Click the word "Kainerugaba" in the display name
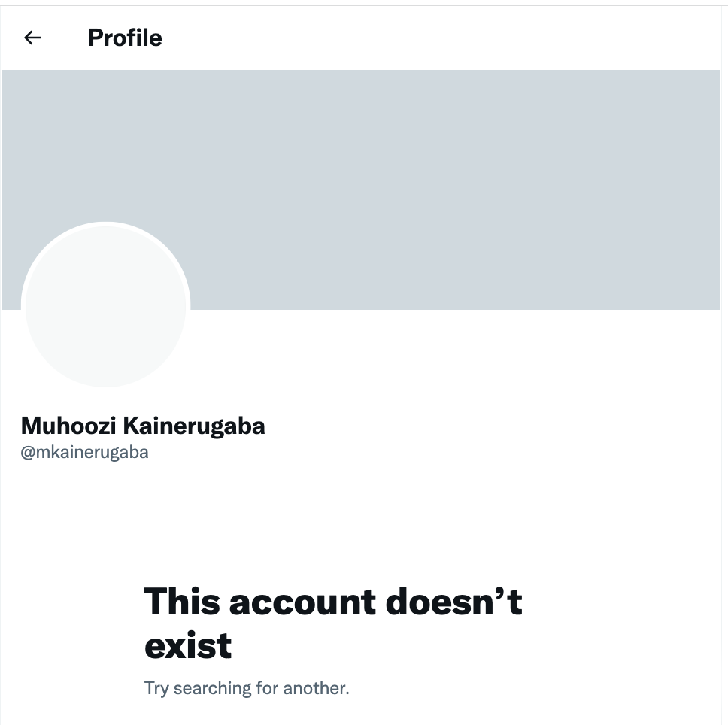 point(193,426)
